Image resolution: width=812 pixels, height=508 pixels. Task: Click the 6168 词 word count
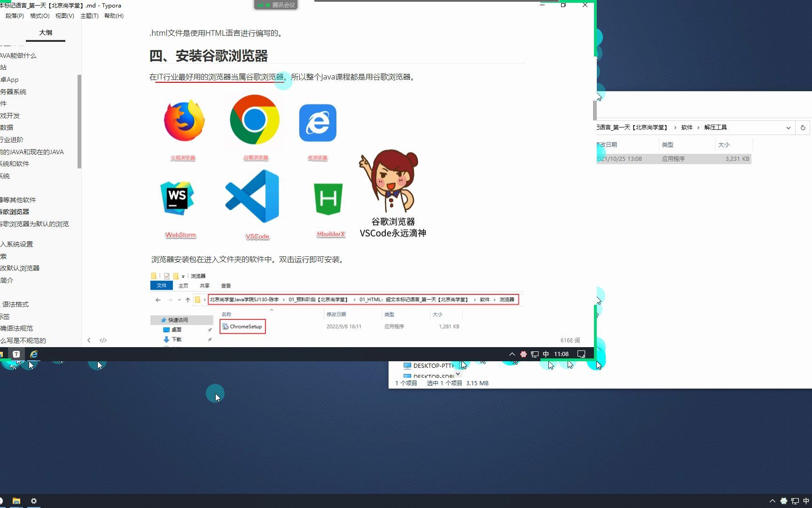[570, 340]
